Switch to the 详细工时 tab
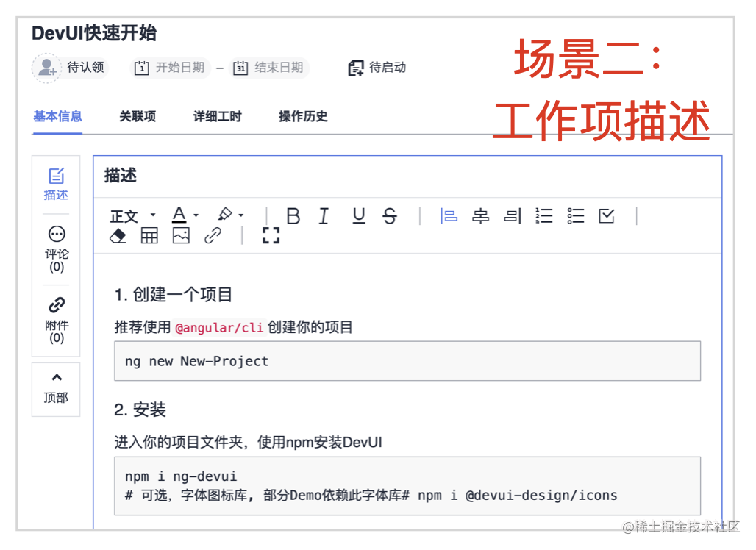The height and width of the screenshot is (550, 756). [x=217, y=116]
